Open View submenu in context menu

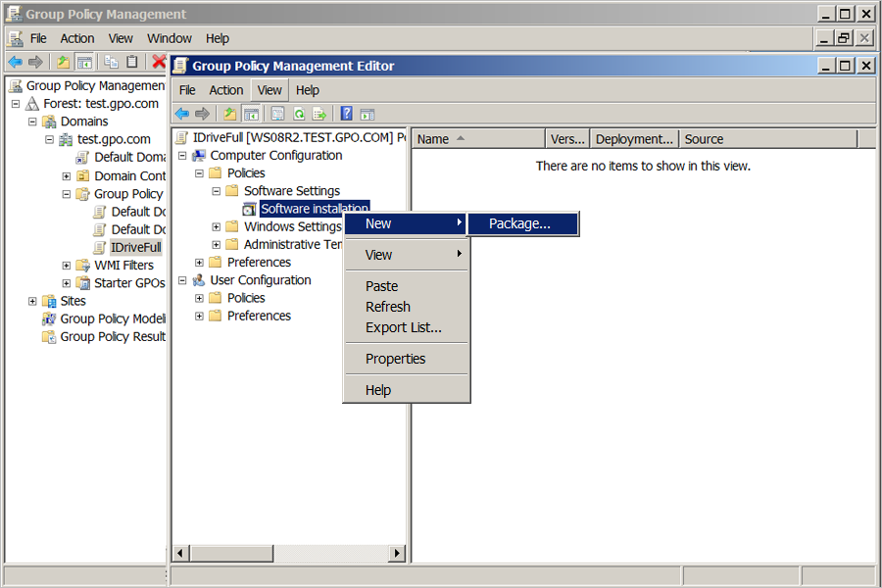pos(406,255)
